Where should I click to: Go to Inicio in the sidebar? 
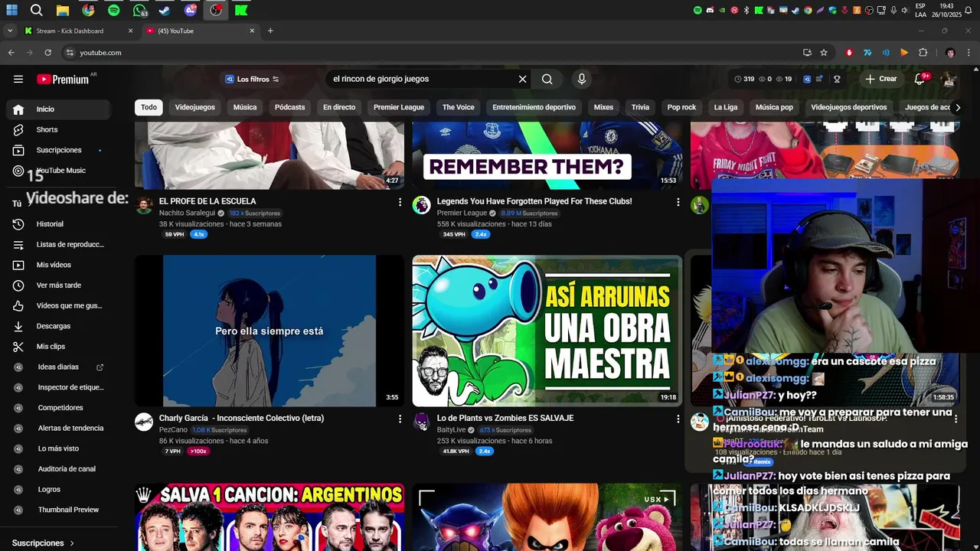[x=60, y=109]
